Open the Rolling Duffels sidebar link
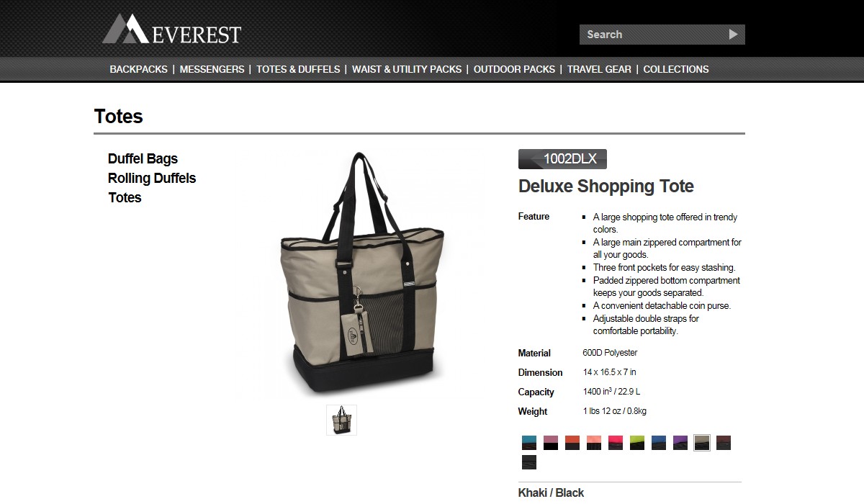Screen dimensions: 864x504 click(152, 179)
